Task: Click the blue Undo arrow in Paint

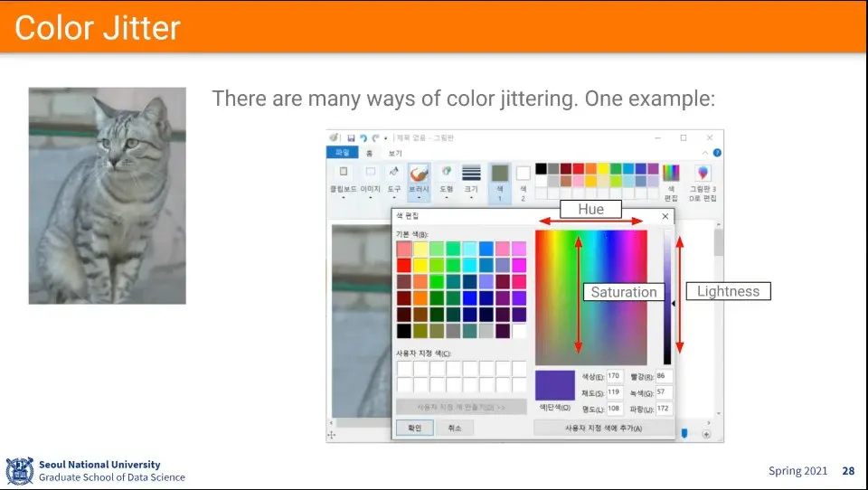Action: [363, 137]
